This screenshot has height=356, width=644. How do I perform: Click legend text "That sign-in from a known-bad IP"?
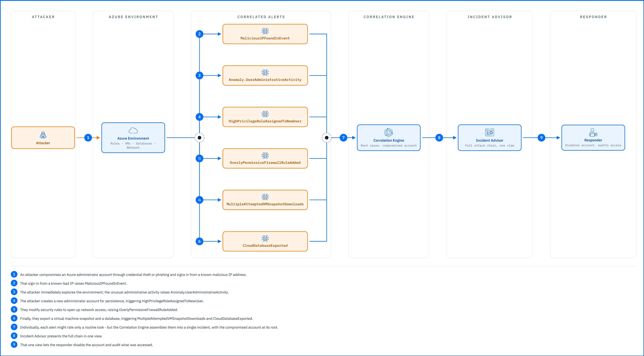(47, 283)
